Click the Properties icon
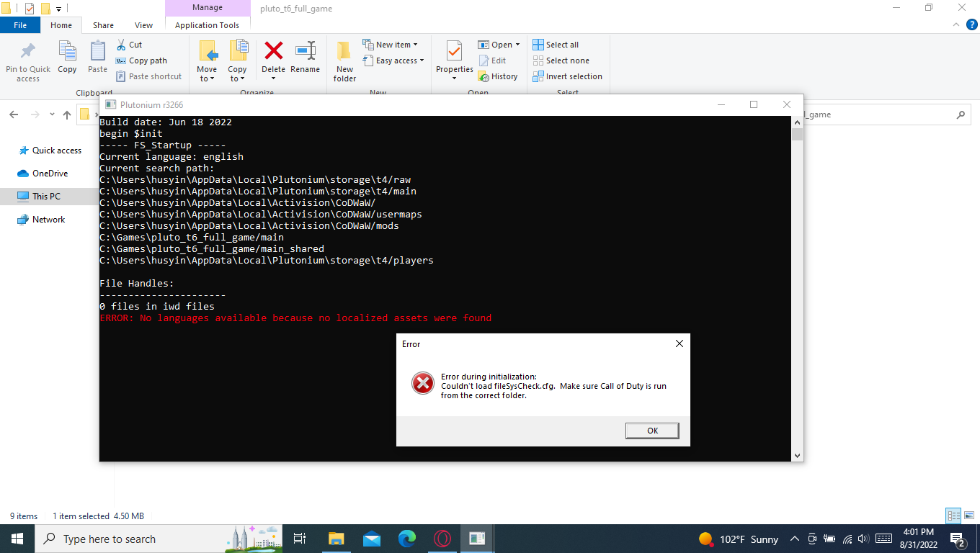This screenshot has height=553, width=980. pos(454,52)
